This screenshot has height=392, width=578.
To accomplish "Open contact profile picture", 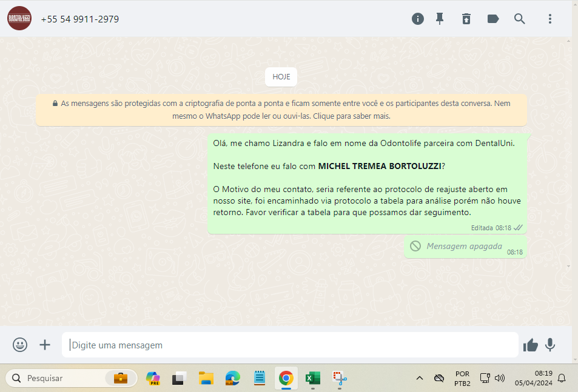I will tap(19, 19).
